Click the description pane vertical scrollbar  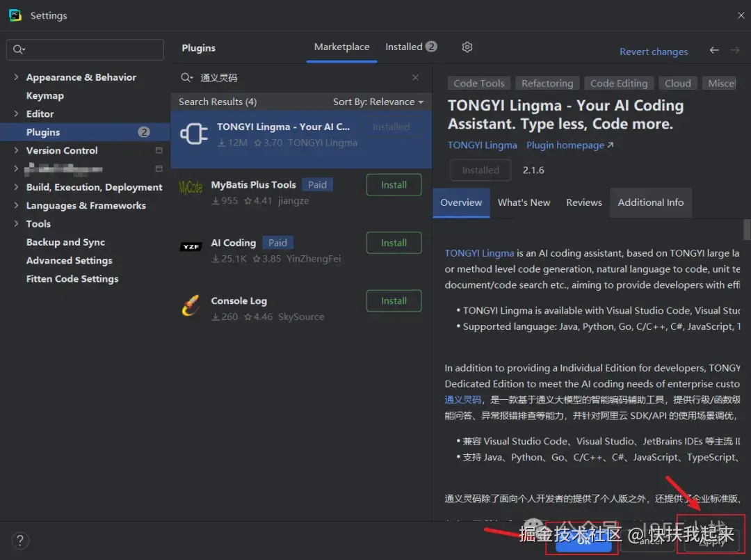point(747,230)
